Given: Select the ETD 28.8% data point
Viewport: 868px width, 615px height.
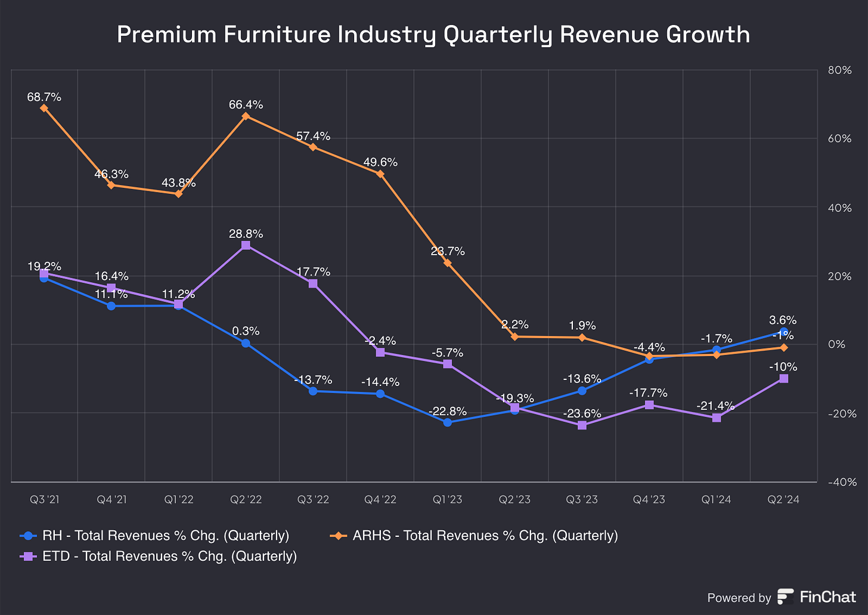Looking at the screenshot, I should [246, 245].
